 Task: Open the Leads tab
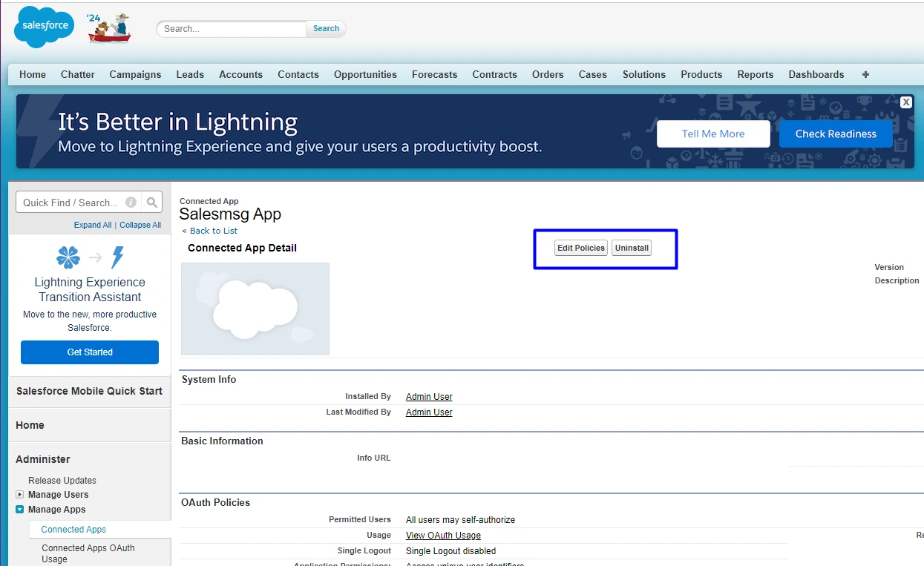(x=190, y=74)
